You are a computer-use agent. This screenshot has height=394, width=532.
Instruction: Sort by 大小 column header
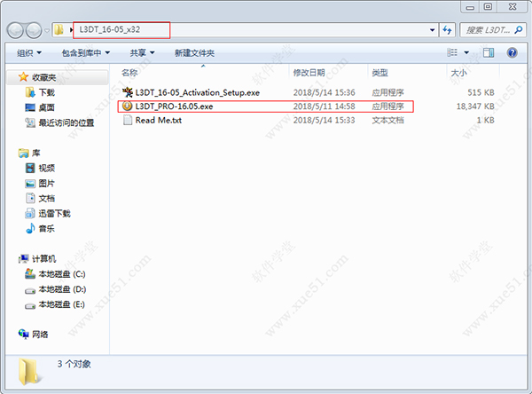458,73
